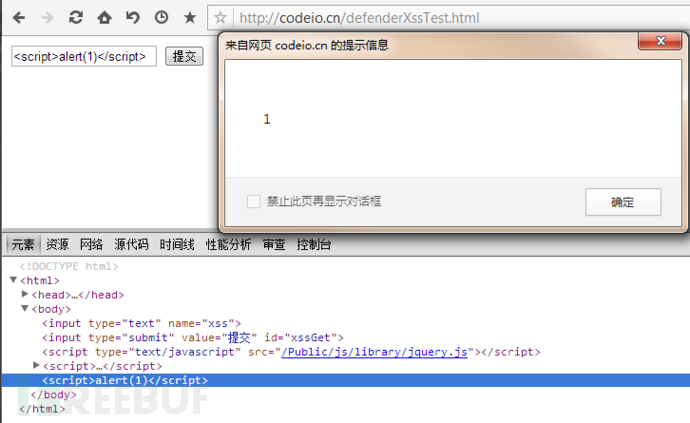This screenshot has width=690, height=423.
Task: Click the alert message text "1"
Action: (x=267, y=119)
